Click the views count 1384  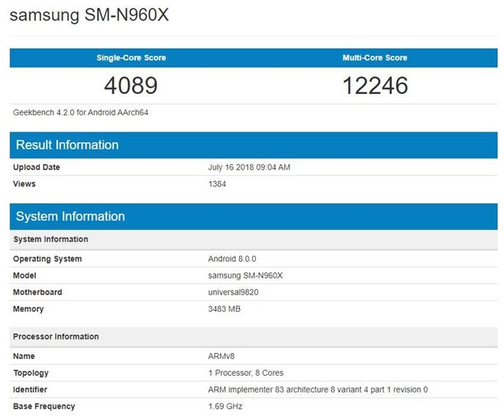coord(217,184)
